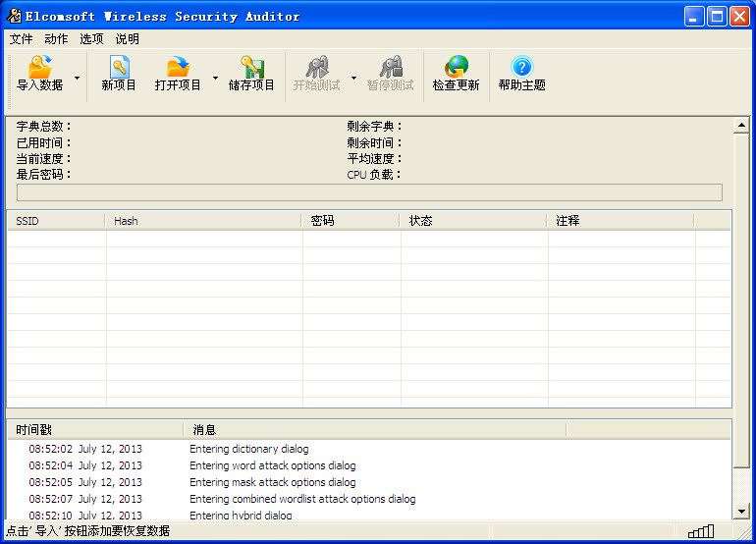This screenshot has width=756, height=544.
Task: Select timestamp 08:52:07 July 12, 2013
Action: click(x=85, y=499)
